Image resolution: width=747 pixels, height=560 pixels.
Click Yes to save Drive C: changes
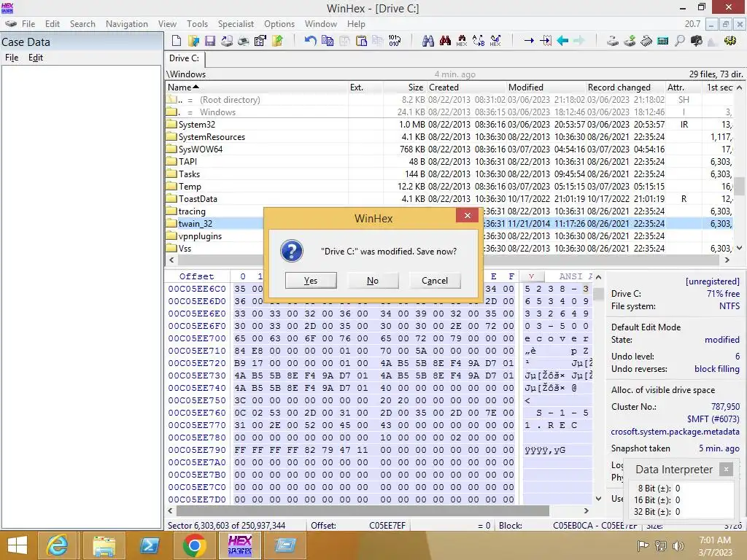311,281
